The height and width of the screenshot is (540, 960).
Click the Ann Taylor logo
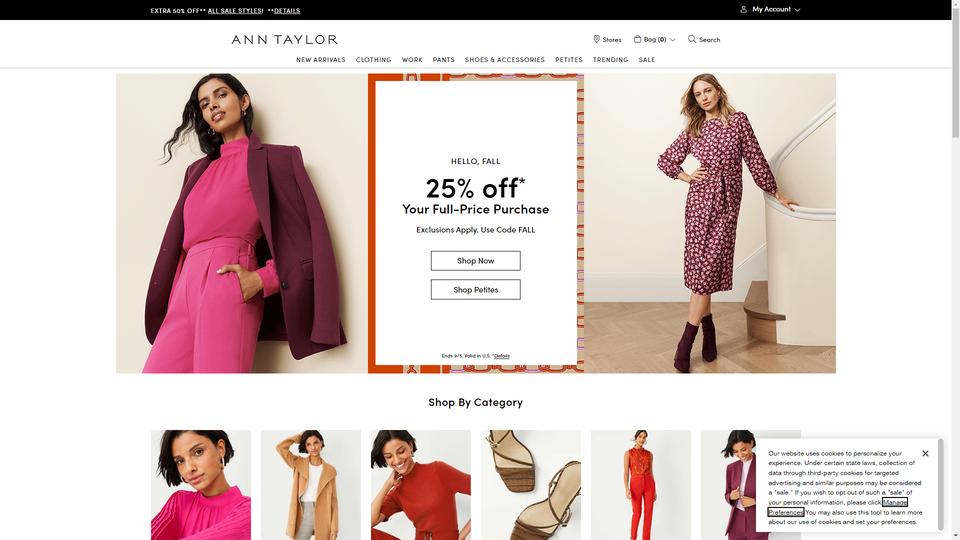[x=285, y=40]
